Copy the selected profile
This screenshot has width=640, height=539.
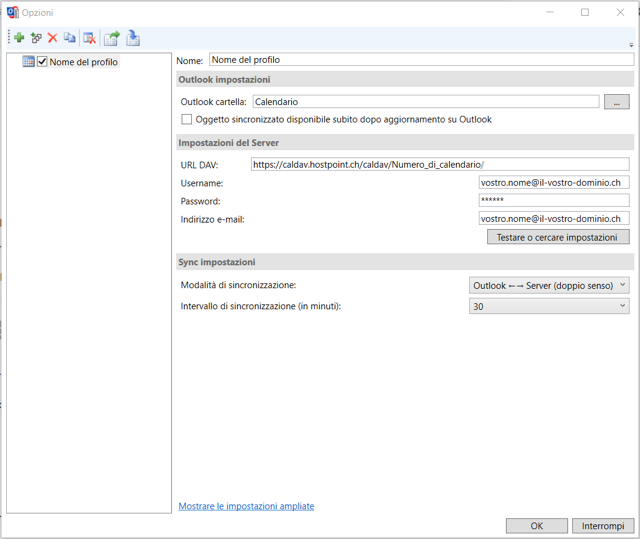pyautogui.click(x=70, y=38)
